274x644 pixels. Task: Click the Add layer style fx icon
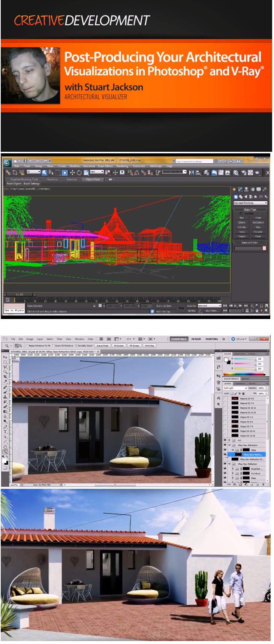[235, 484]
